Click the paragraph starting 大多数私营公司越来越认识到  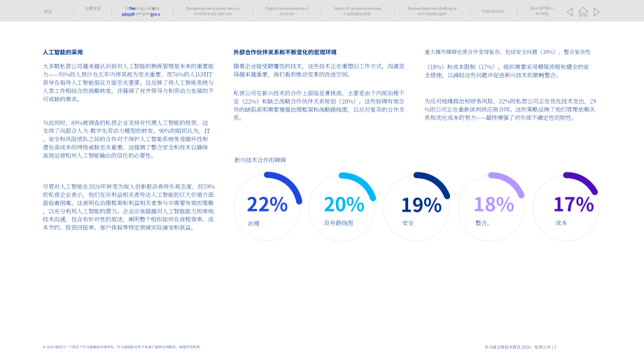(x=128, y=83)
